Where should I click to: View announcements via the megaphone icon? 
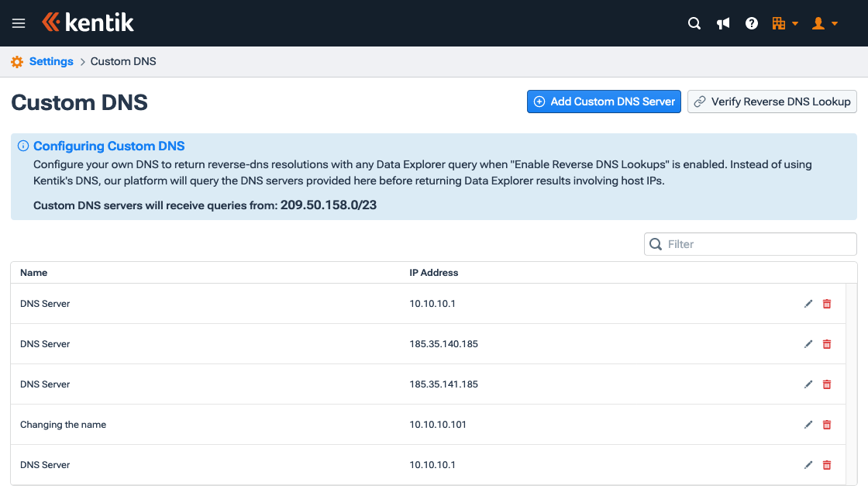[x=723, y=23]
